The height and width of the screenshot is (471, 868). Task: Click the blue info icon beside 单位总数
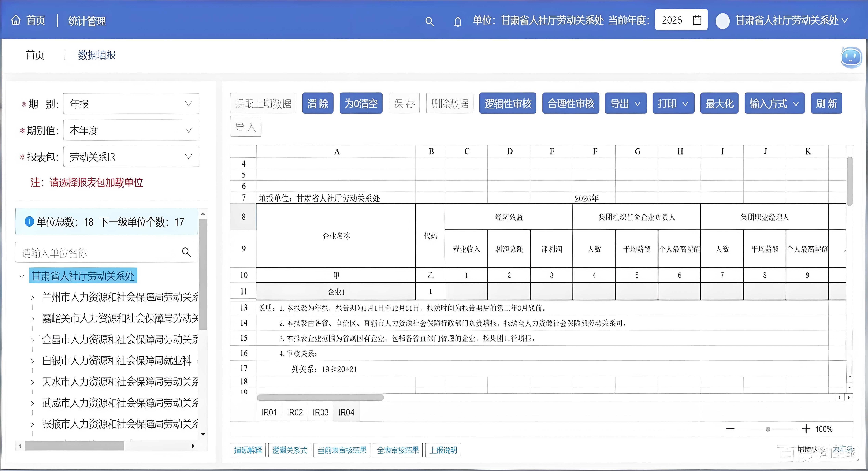coord(29,221)
